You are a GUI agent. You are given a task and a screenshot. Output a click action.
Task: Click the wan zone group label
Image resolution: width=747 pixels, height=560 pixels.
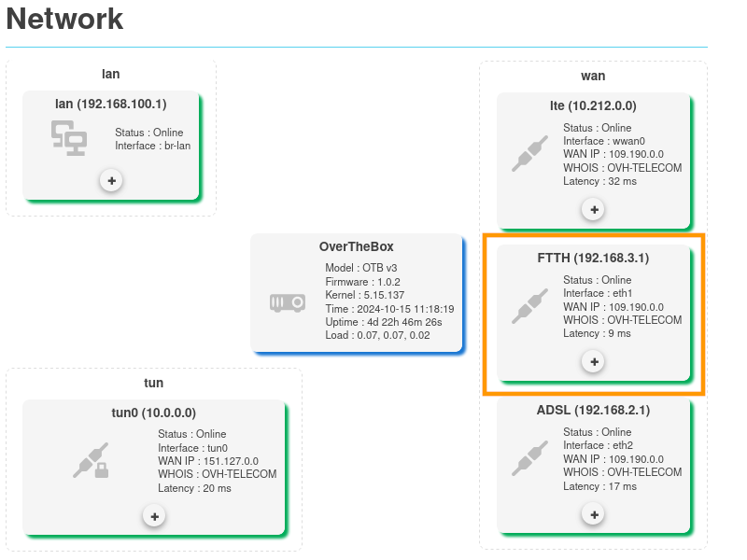click(593, 76)
